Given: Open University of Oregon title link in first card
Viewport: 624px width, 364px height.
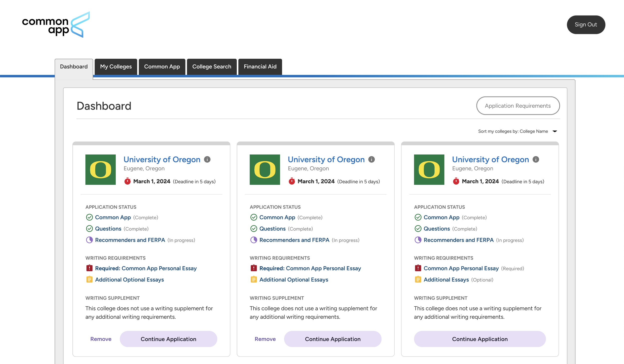Looking at the screenshot, I should coord(162,159).
